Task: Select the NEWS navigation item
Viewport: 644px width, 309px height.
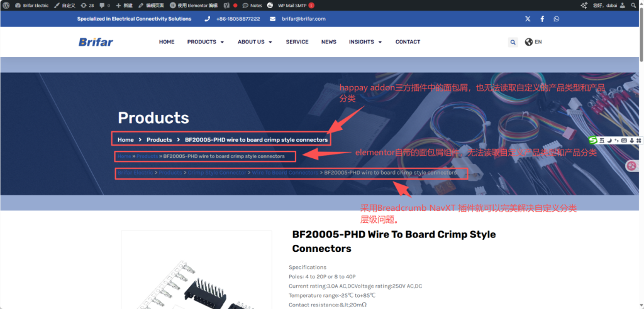Action: (x=329, y=42)
